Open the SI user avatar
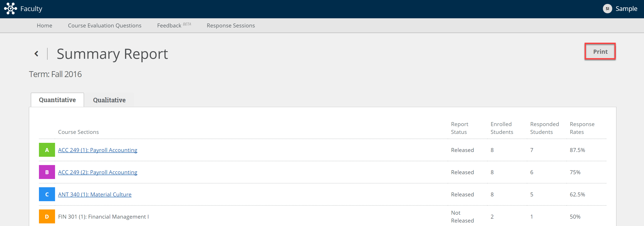This screenshot has height=226, width=644. point(607,9)
